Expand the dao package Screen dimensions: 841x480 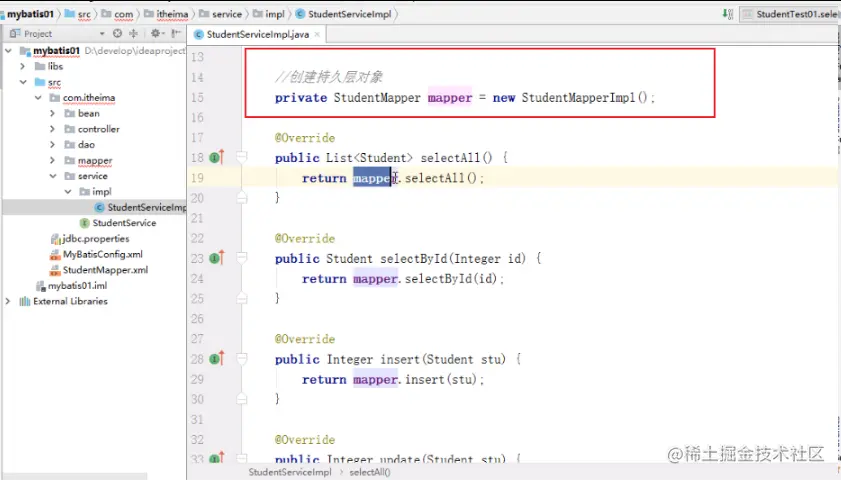[53, 144]
